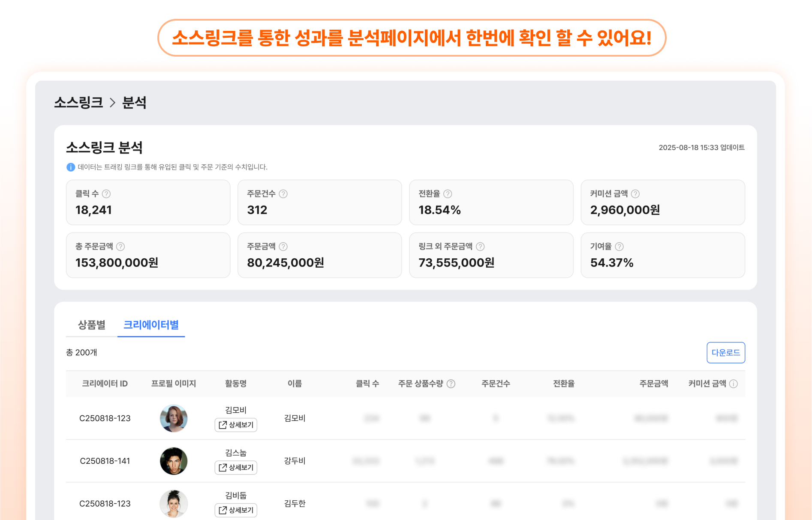812x520 pixels.
Task: Click help icon next to 총 주문금액
Action: coord(120,247)
